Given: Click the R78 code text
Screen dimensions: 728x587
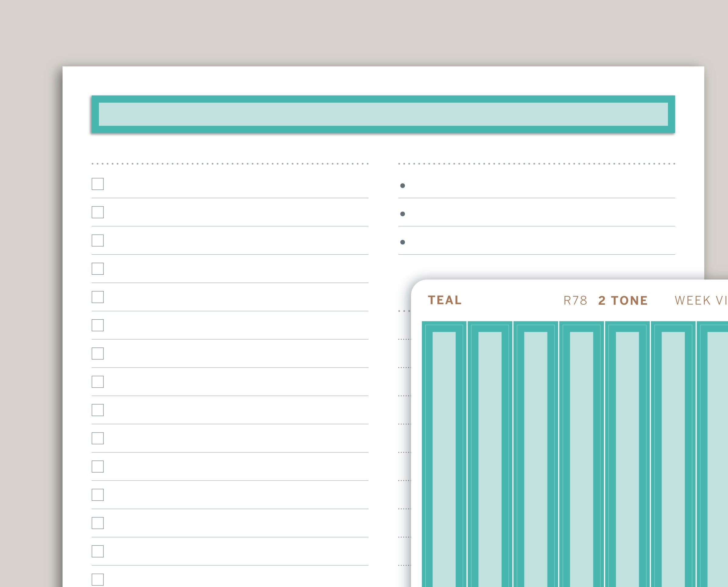Looking at the screenshot, I should [x=575, y=300].
